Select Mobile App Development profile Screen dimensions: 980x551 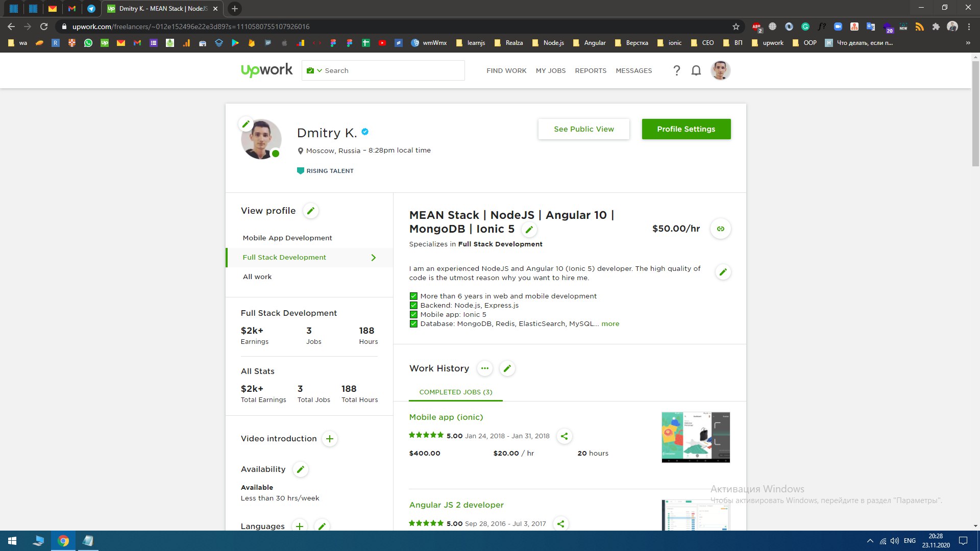(287, 238)
